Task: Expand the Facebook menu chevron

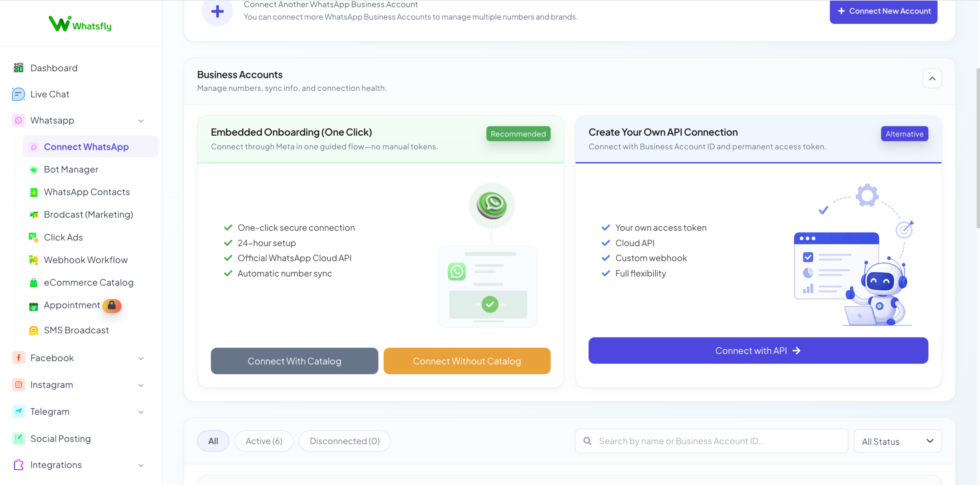Action: coord(141,359)
